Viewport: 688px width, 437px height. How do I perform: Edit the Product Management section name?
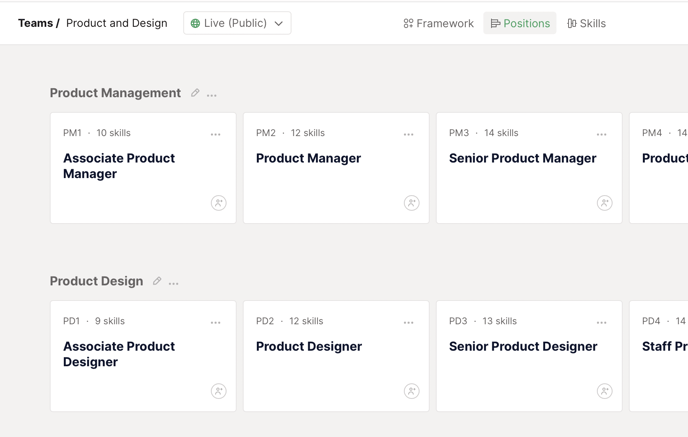point(195,93)
